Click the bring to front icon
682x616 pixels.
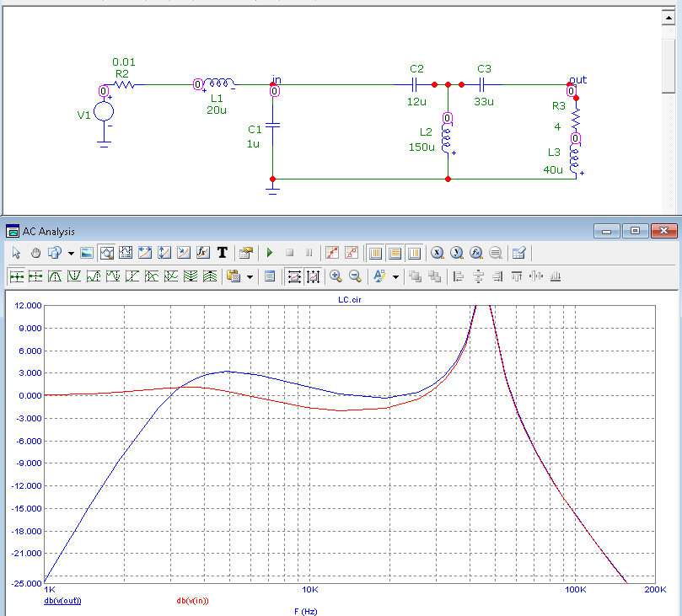tap(415, 276)
